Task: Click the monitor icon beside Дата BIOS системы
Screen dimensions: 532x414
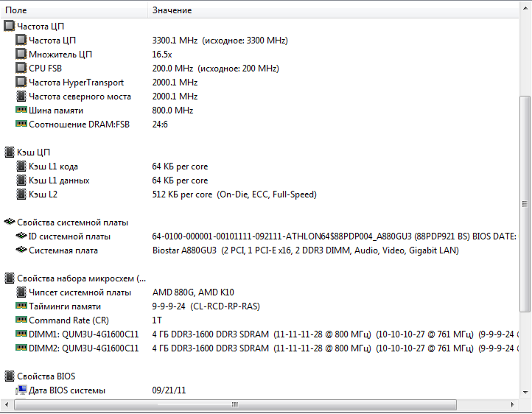Action: pyautogui.click(x=21, y=390)
